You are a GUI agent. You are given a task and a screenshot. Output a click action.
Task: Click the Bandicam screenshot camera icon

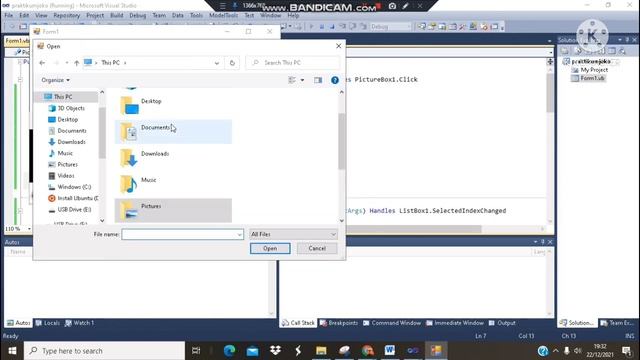tap(392, 6)
